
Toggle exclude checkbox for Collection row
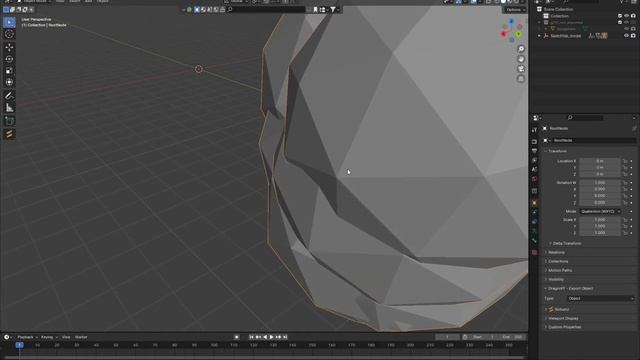pos(620,16)
